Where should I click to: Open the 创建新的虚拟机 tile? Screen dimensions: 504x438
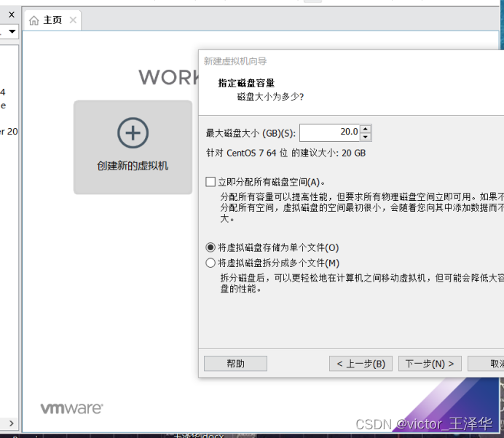[x=133, y=148]
